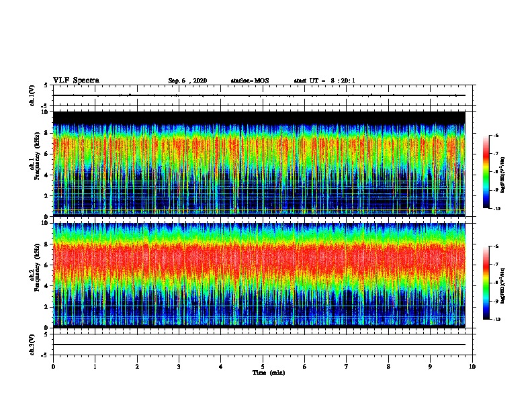Click the date 'Sep. 6 , 2020'
532x411 pixels.
[x=187, y=81]
